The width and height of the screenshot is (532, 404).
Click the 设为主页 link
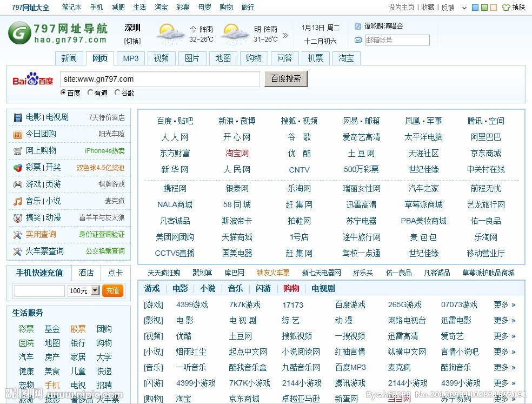(x=401, y=8)
